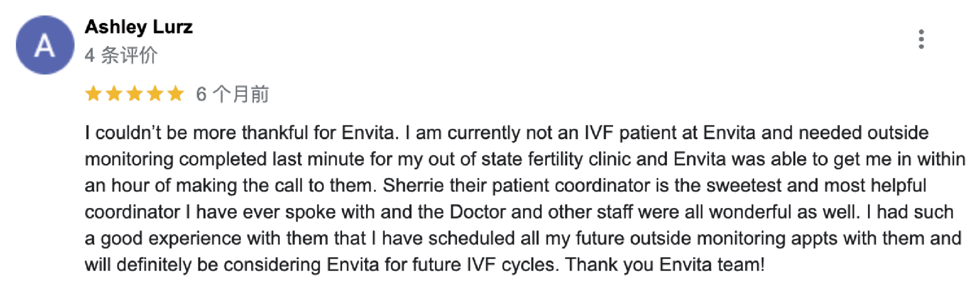Open the three-dot more options menu
The height and width of the screenshot is (306, 980).
point(921,39)
